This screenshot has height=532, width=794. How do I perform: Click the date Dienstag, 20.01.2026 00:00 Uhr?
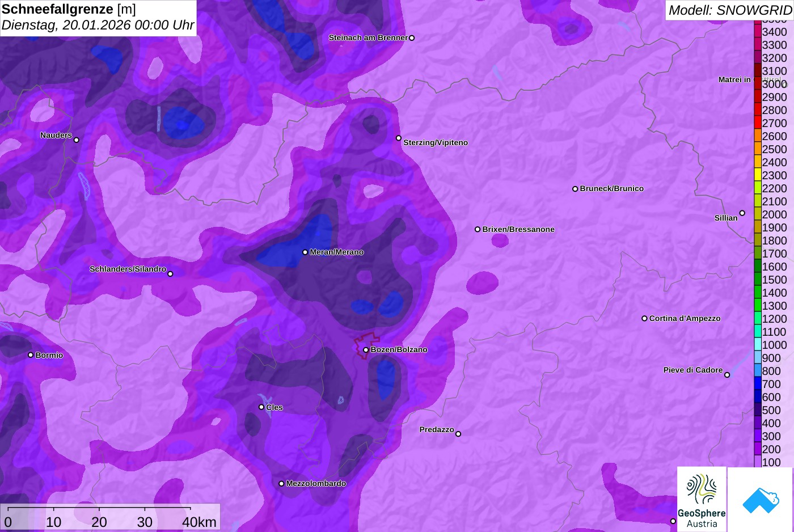point(98,26)
